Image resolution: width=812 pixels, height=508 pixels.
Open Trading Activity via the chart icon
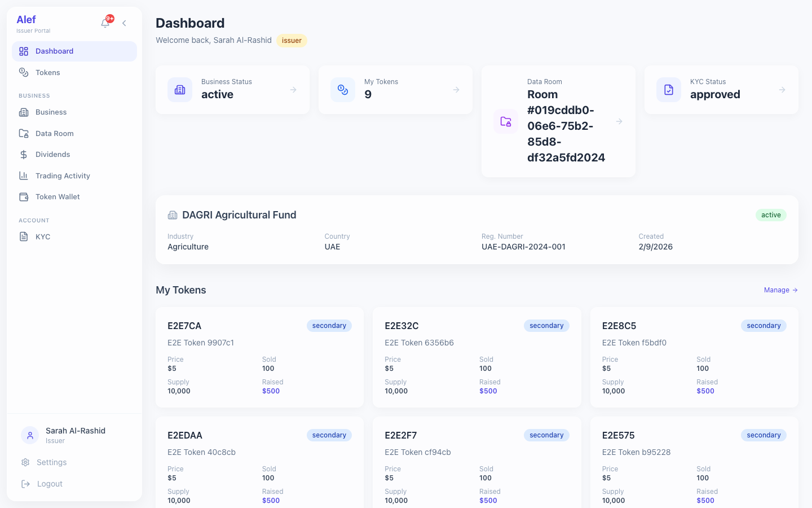pos(23,176)
